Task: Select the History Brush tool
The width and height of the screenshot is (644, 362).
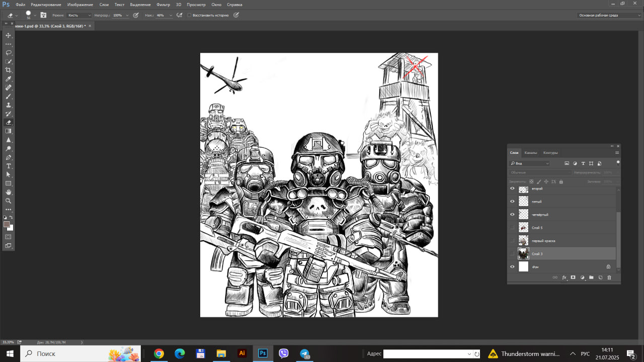Action: tap(9, 114)
